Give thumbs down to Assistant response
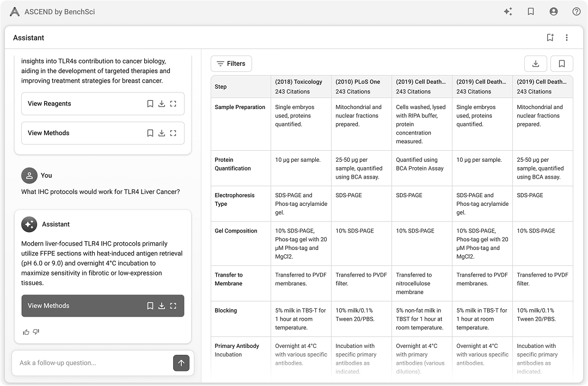The height and width of the screenshot is (386, 588). point(36,332)
